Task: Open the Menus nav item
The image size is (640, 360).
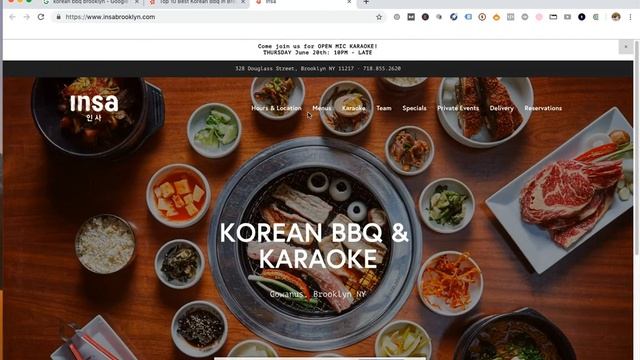Action: pyautogui.click(x=322, y=108)
